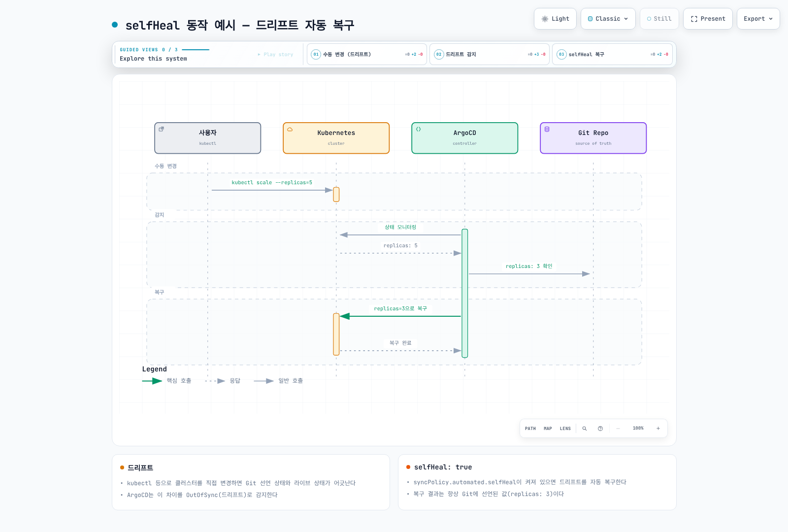Click the search magnifier icon
Image resolution: width=788 pixels, height=532 pixels.
point(585,429)
